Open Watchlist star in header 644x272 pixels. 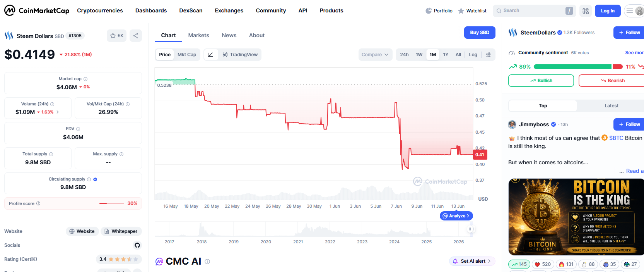[x=461, y=11]
